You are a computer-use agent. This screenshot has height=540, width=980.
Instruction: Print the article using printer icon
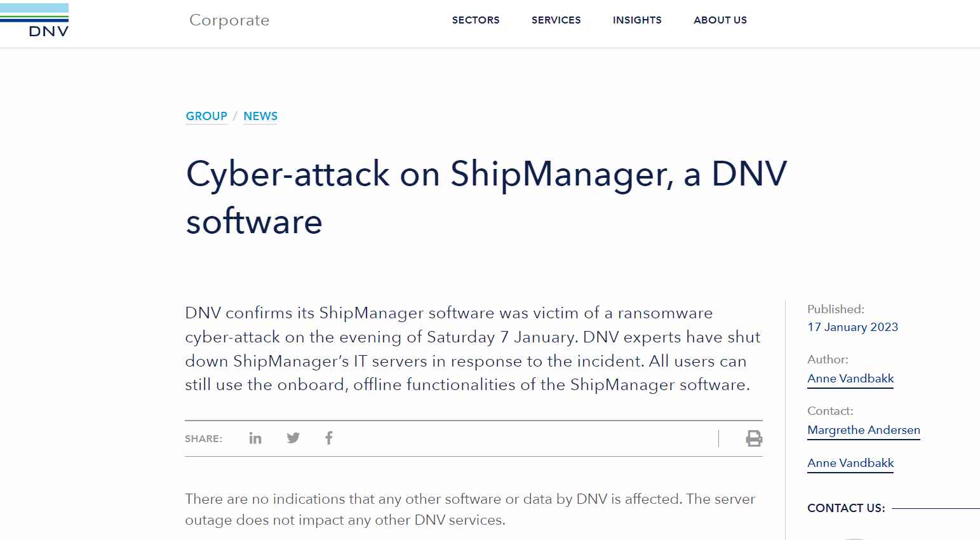click(754, 438)
